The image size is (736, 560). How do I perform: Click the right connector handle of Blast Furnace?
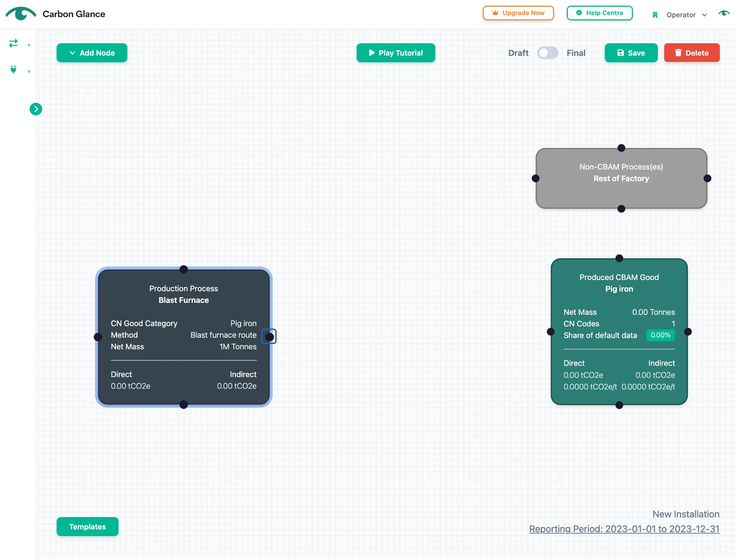point(269,337)
